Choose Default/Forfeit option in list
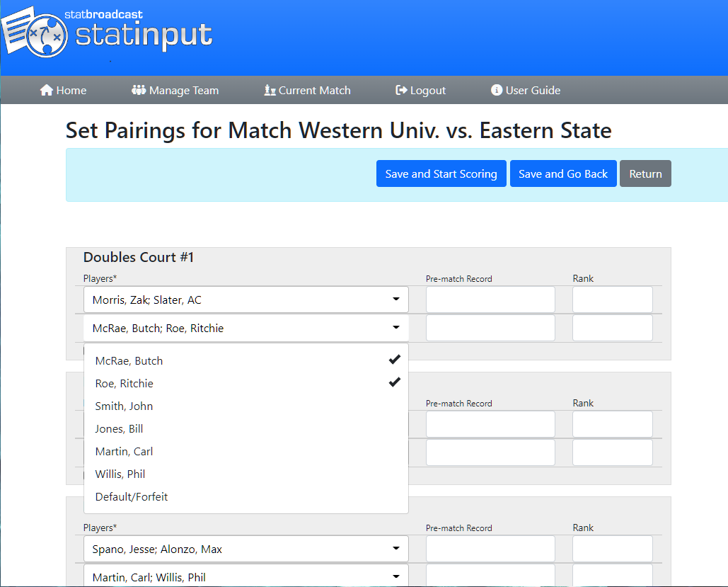Viewport: 728px width, 587px height. coord(132,496)
